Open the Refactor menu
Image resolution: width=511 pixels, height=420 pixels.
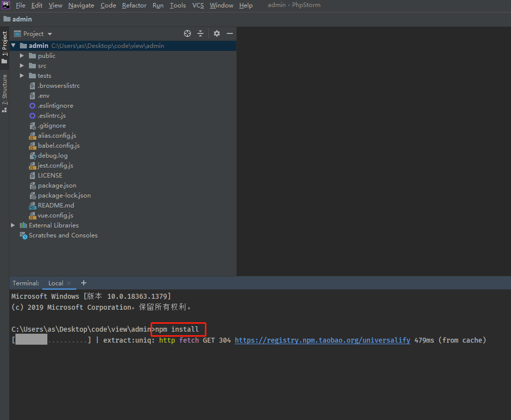(x=134, y=5)
